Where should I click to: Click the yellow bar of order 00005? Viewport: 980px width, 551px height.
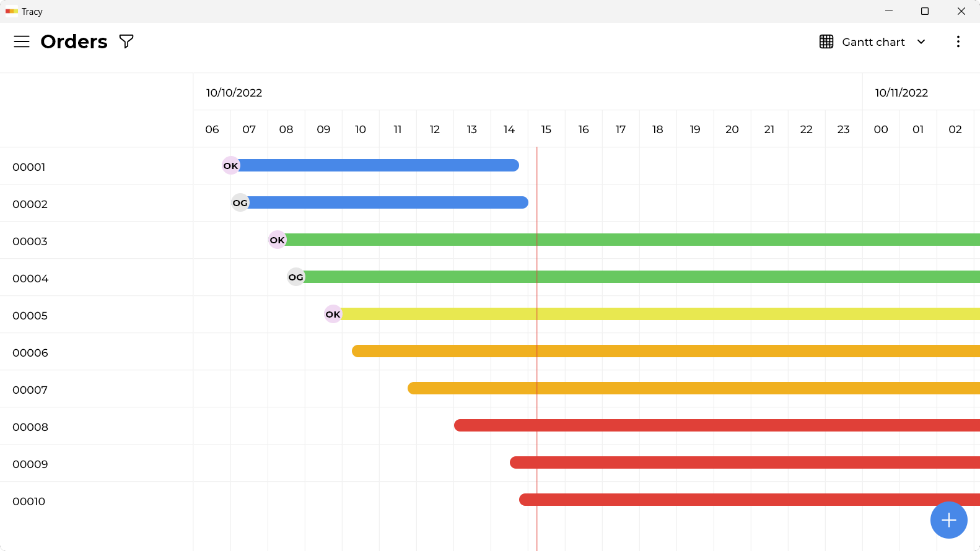tap(660, 314)
